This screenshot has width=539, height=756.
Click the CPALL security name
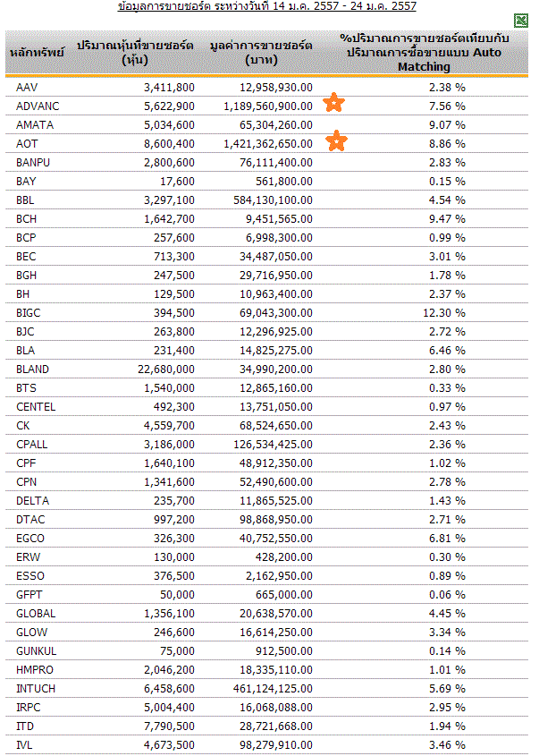pyautogui.click(x=33, y=445)
